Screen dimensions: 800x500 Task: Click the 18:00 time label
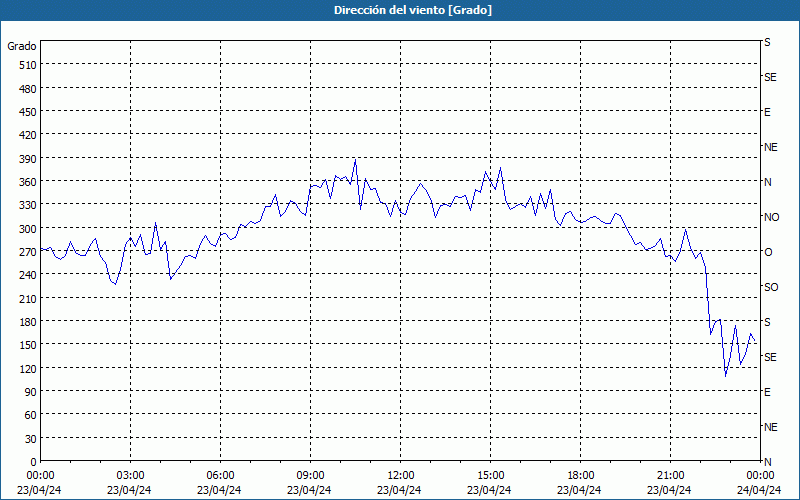(x=581, y=476)
